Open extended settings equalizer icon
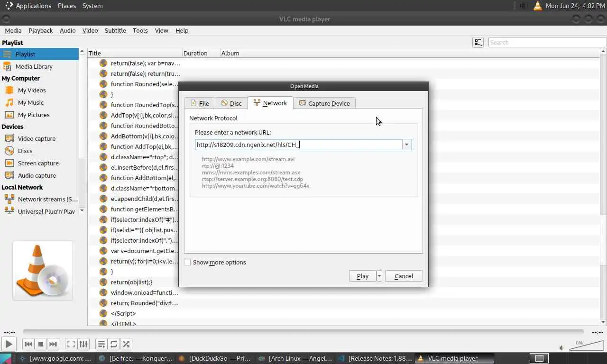This screenshot has height=364, width=607. (83, 344)
